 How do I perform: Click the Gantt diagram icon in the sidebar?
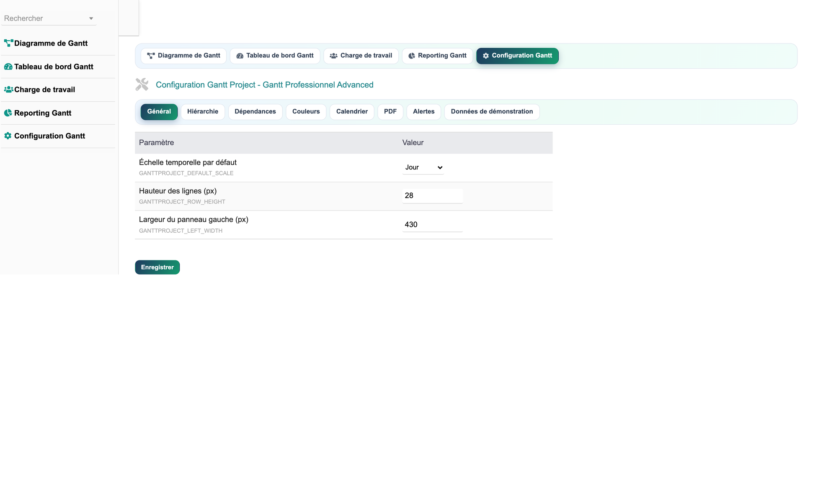[8, 43]
